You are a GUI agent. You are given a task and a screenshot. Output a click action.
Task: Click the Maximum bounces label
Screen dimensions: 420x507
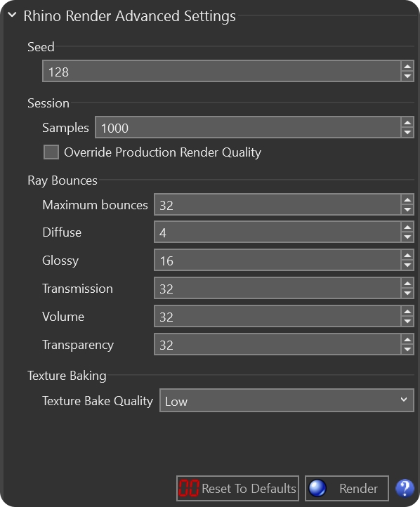click(x=95, y=205)
